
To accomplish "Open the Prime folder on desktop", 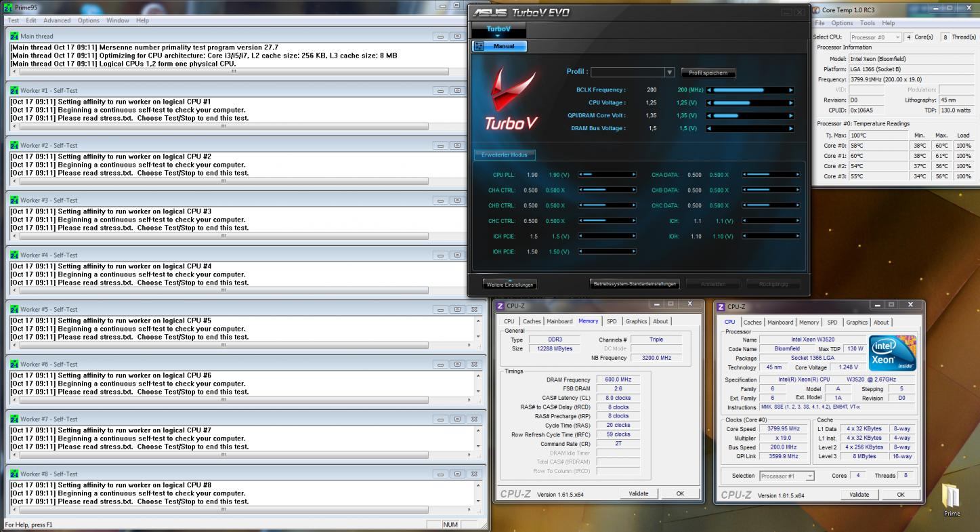I will click(x=952, y=502).
